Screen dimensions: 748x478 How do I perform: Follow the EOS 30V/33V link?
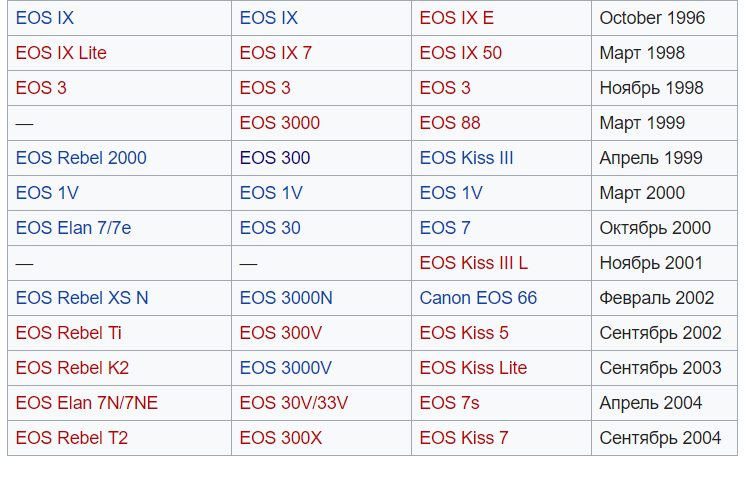pyautogui.click(x=293, y=403)
